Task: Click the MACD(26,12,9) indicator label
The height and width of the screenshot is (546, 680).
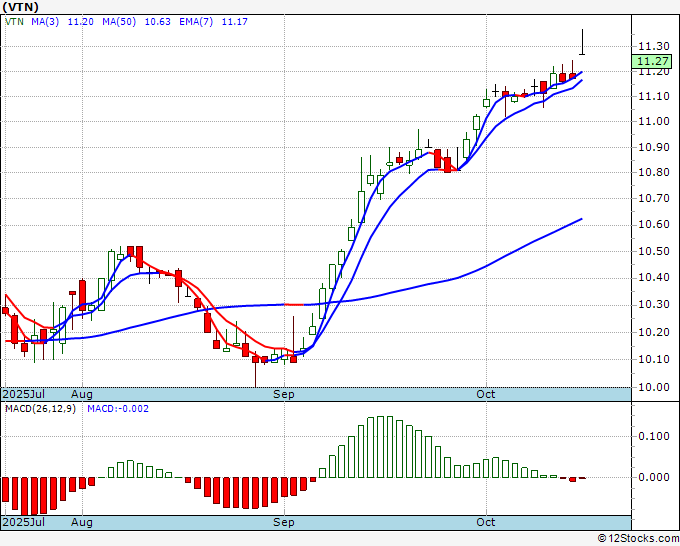Action: point(40,409)
